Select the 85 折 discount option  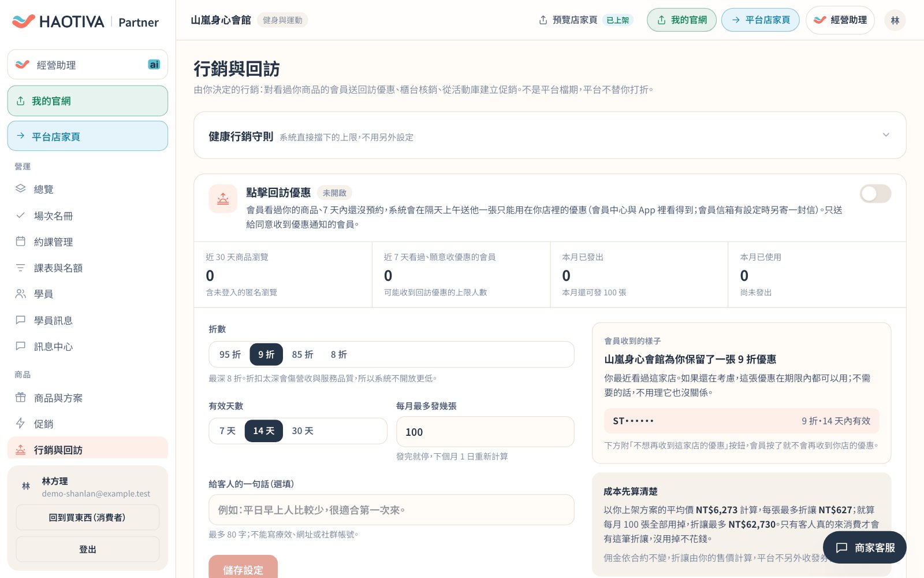tap(303, 354)
